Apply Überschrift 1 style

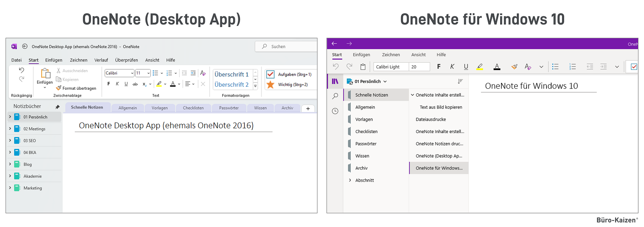tap(231, 74)
